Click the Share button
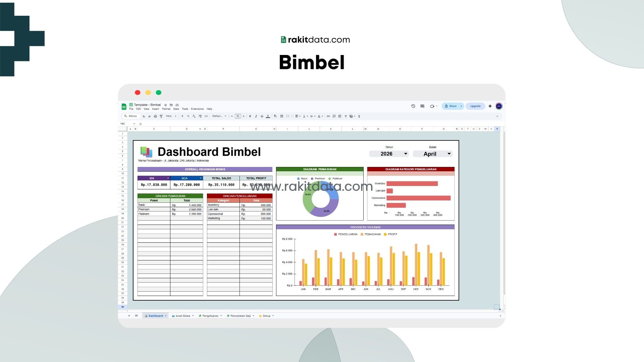 point(450,106)
